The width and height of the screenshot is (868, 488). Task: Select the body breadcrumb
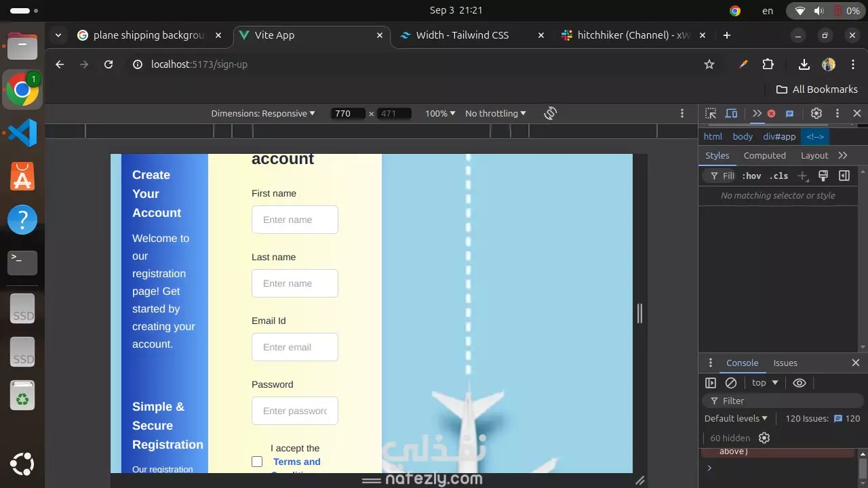(x=743, y=136)
